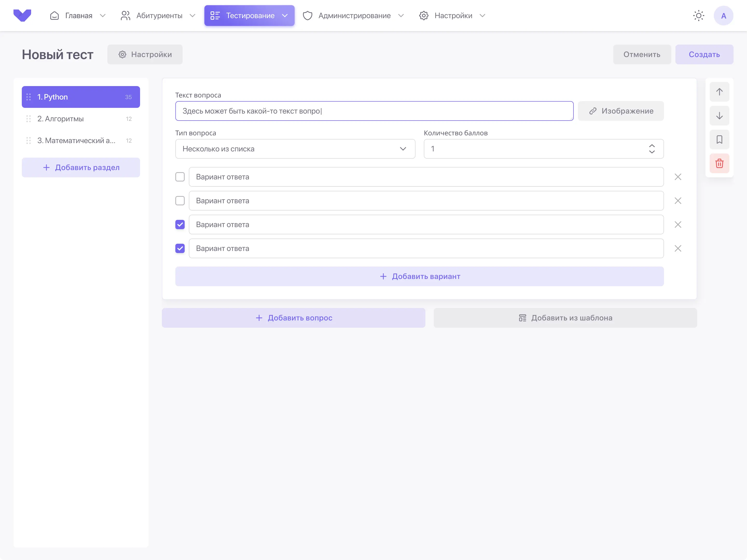Image resolution: width=747 pixels, height=560 pixels.
Task: Expand the Абитуриенты menu chevron
Action: [x=192, y=16]
